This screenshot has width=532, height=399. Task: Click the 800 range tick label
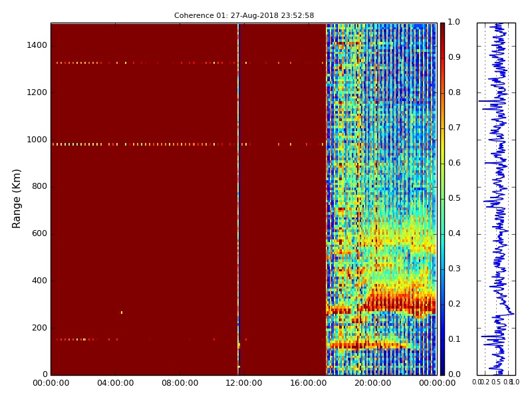(39, 187)
